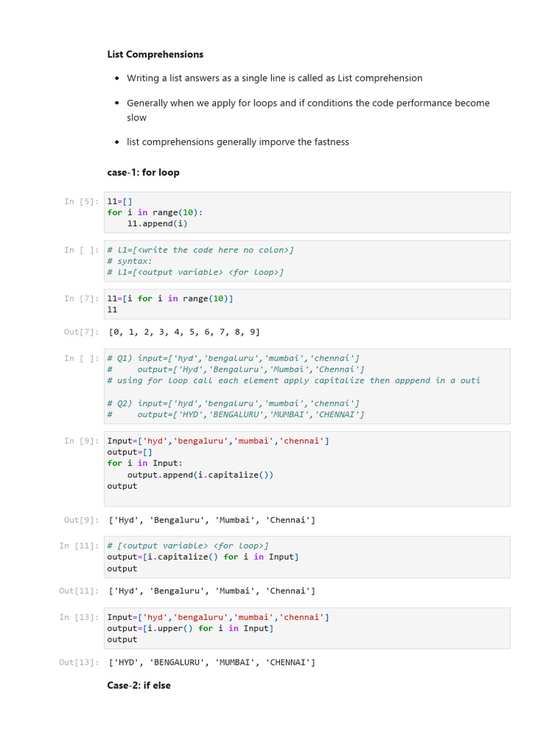Select the cell with i.capitalize() list comprehension
This screenshot has height=747, width=560.
[307, 557]
